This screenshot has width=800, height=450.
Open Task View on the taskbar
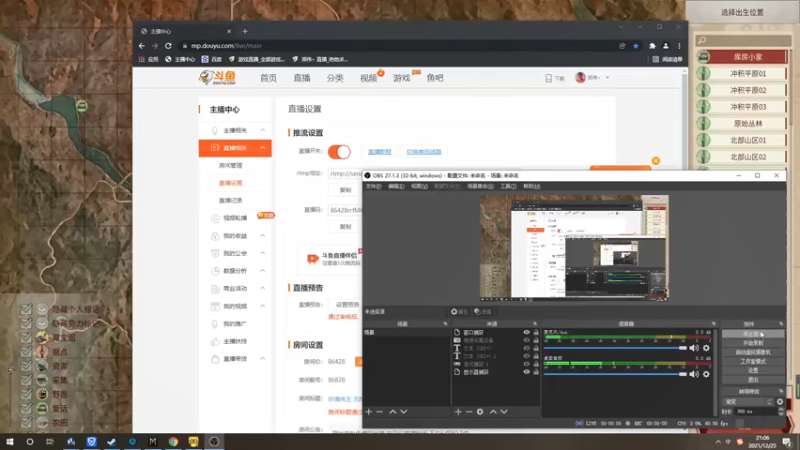[x=50, y=441]
